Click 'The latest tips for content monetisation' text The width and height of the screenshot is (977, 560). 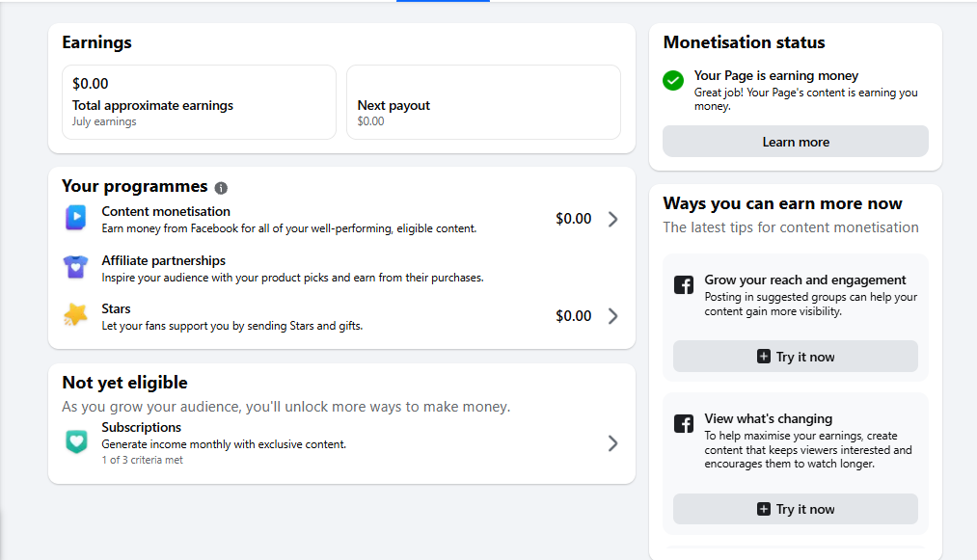pyautogui.click(x=791, y=227)
